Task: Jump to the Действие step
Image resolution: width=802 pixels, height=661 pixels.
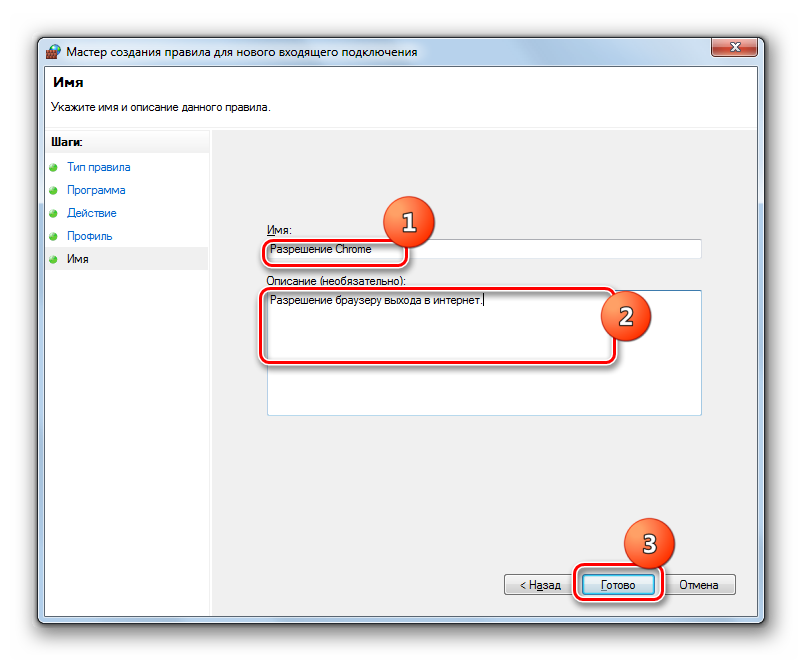Action: [92, 213]
